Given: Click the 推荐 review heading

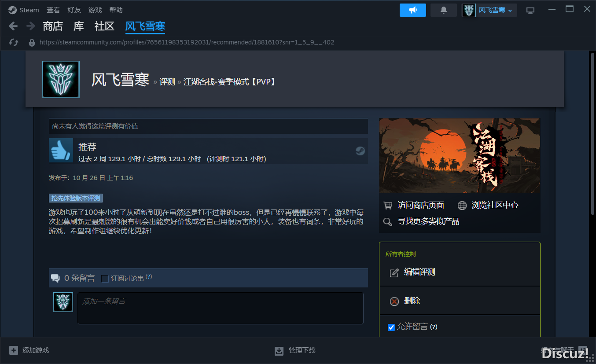Looking at the screenshot, I should point(87,147).
